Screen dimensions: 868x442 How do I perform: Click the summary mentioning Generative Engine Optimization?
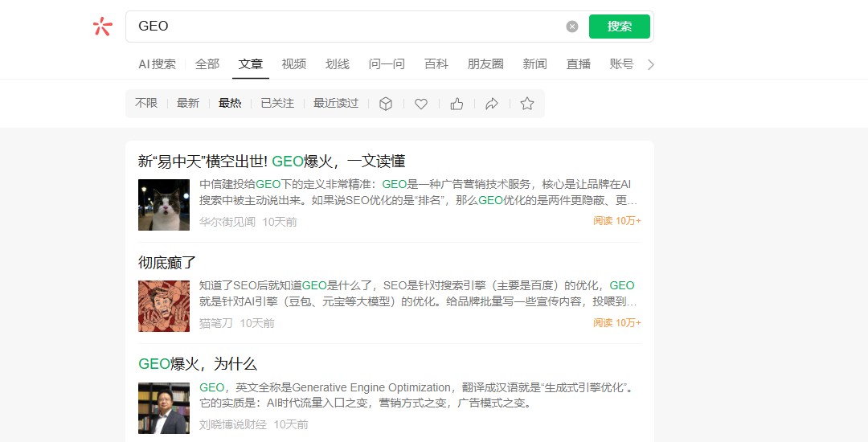[416, 395]
